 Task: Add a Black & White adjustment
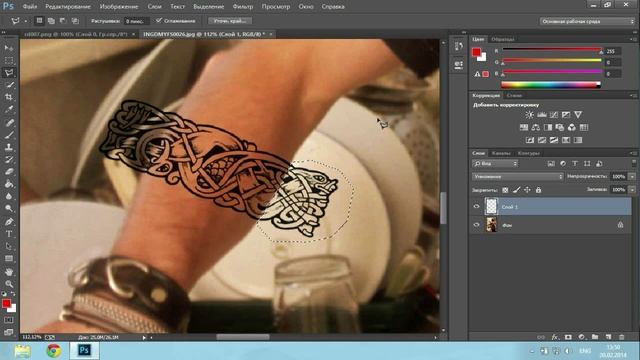(548, 128)
